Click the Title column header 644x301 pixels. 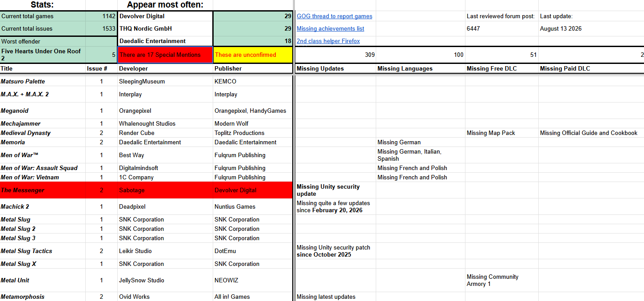point(43,69)
